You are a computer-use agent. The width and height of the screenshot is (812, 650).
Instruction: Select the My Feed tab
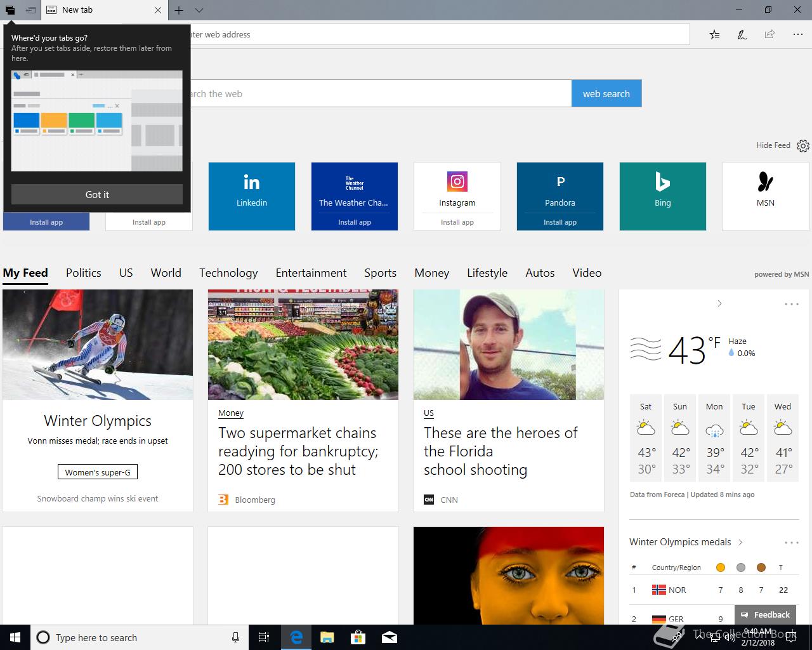tap(25, 273)
